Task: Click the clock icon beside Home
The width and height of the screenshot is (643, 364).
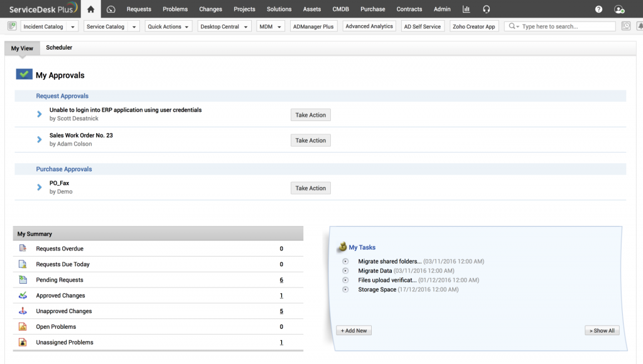Action: [112, 9]
